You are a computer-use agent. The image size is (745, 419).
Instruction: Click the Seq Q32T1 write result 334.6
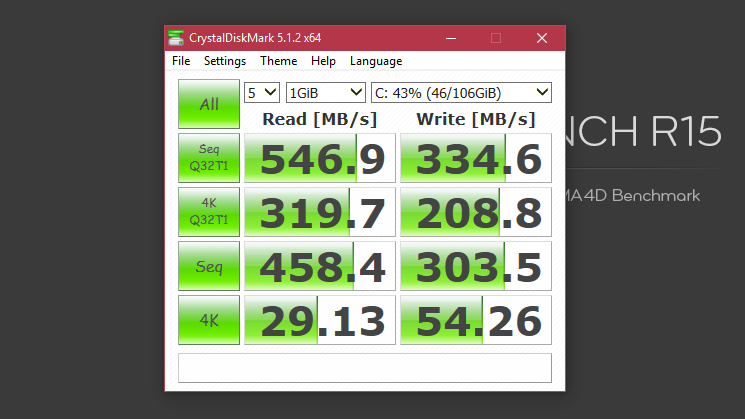476,158
